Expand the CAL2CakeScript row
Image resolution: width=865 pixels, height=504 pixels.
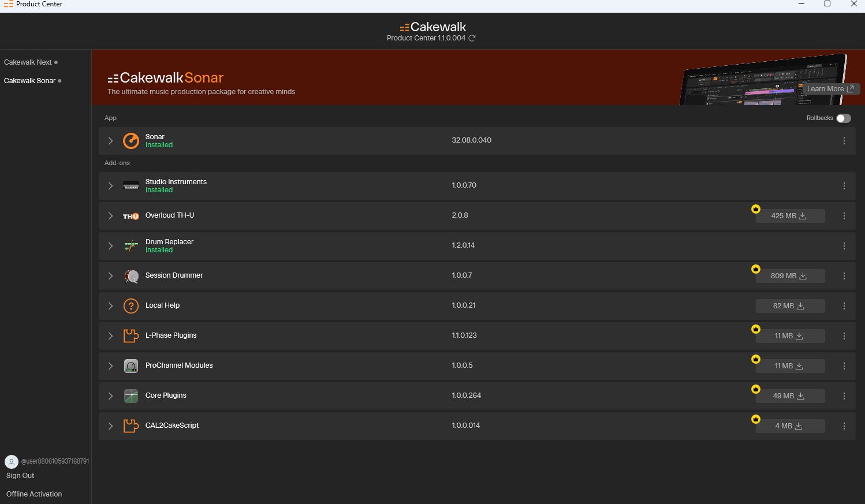pyautogui.click(x=110, y=426)
